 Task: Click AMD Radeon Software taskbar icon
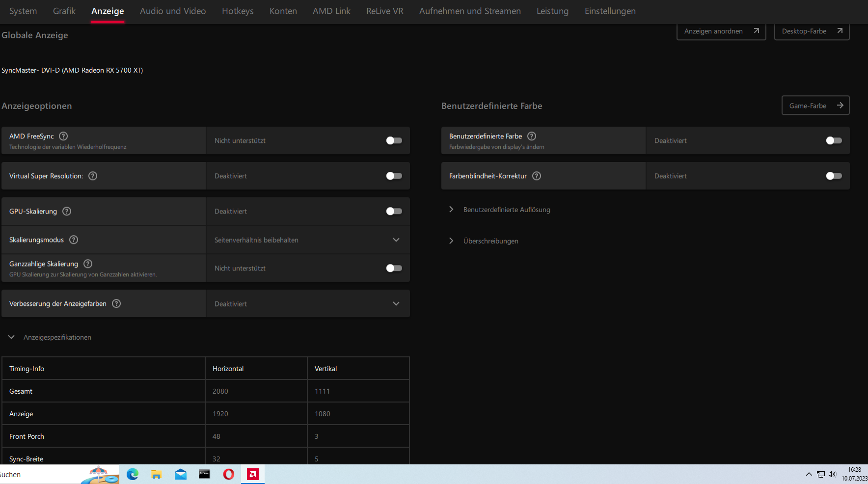click(253, 474)
